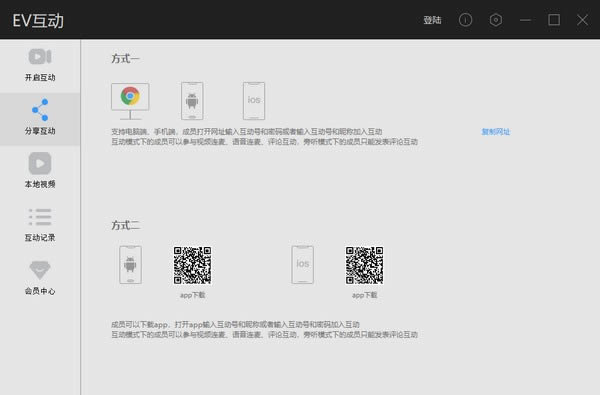Click the Android phone icon under 方式一
The image size is (600, 395).
tap(192, 101)
